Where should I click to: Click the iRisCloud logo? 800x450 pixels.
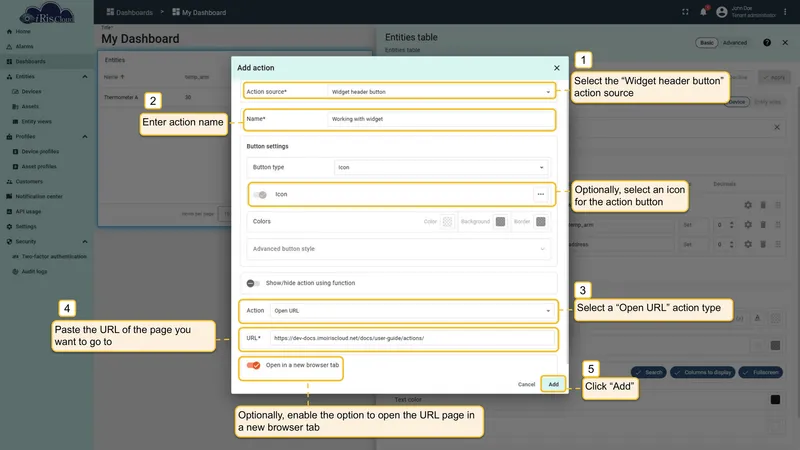pos(47,13)
